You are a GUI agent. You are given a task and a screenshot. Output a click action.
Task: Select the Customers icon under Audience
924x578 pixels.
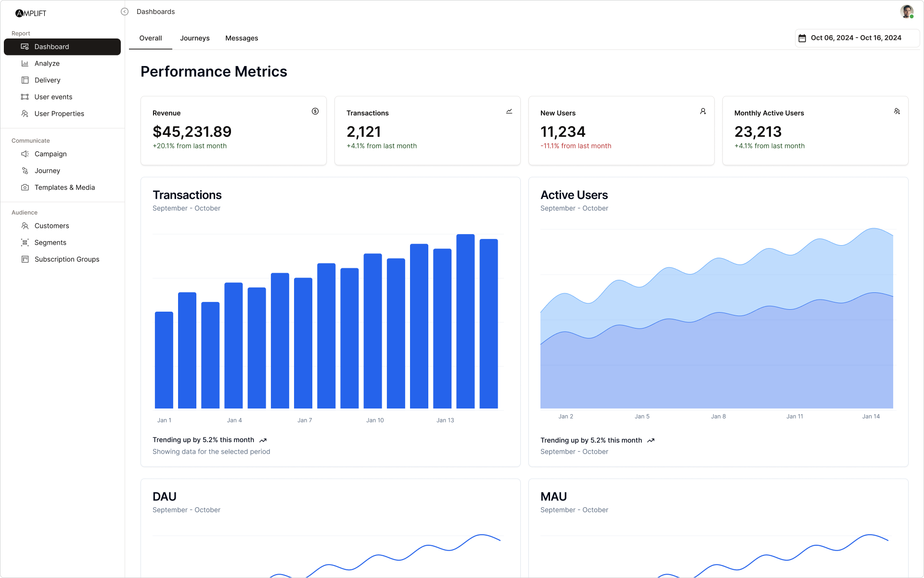coord(25,225)
